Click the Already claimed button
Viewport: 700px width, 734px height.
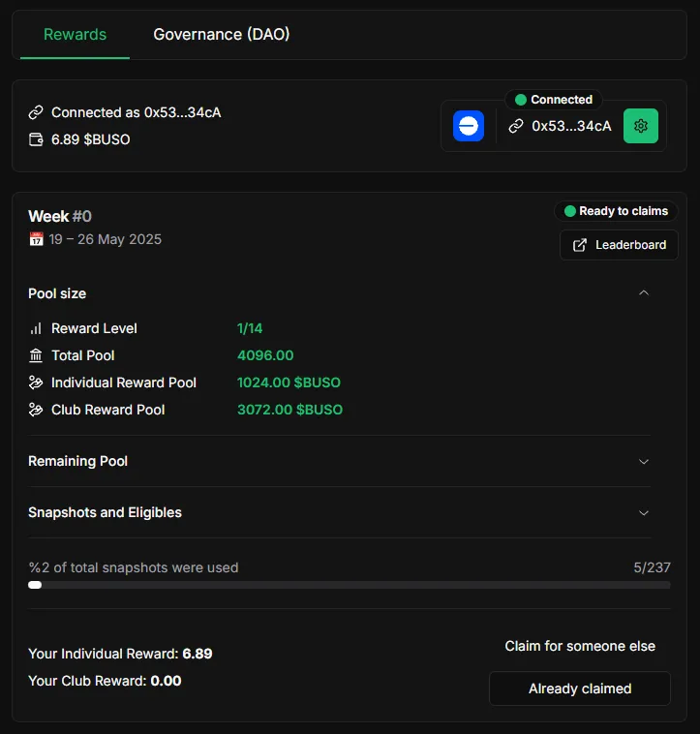(580, 688)
